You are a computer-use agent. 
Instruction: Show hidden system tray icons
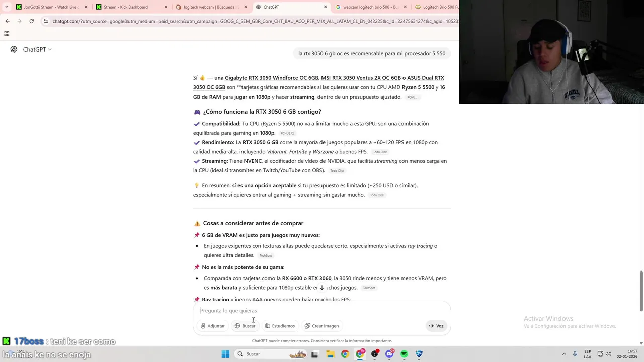click(563, 354)
